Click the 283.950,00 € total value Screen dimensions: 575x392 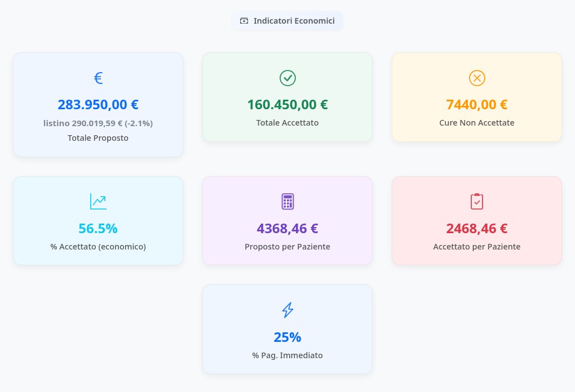[x=98, y=104]
